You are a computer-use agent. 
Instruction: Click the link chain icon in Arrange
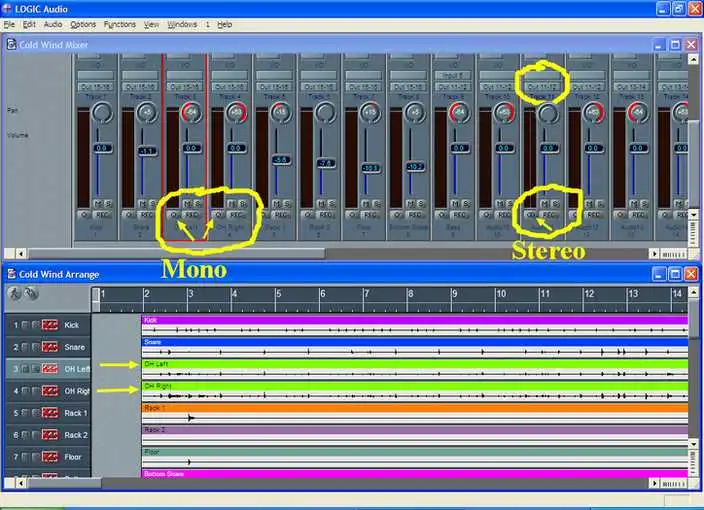(31, 294)
